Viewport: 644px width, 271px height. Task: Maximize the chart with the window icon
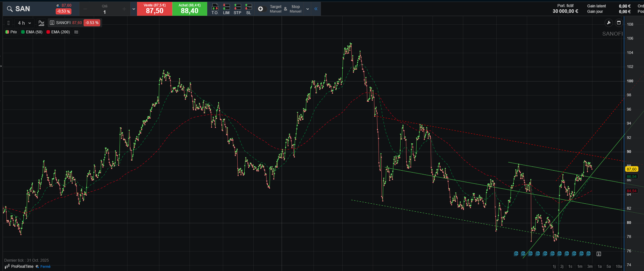619,23
